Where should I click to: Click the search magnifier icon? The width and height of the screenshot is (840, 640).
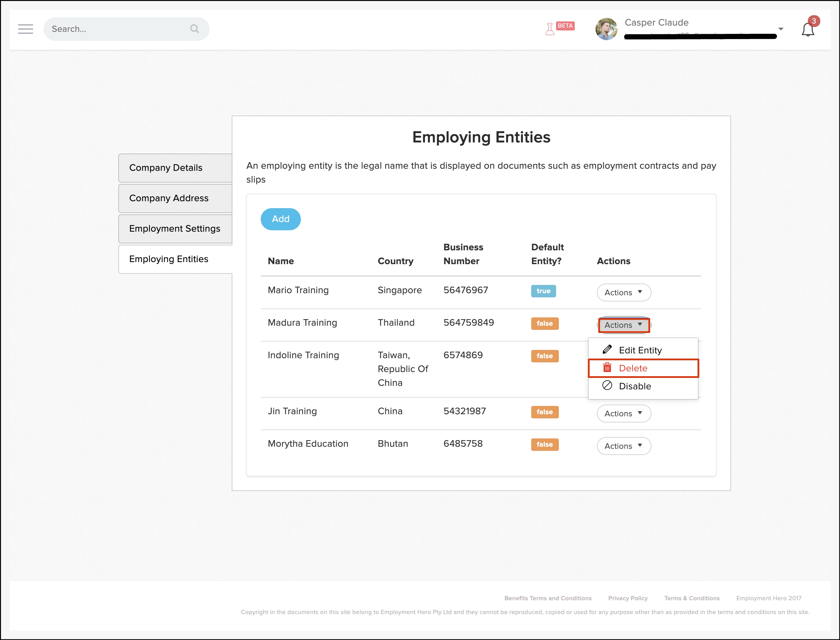point(194,29)
